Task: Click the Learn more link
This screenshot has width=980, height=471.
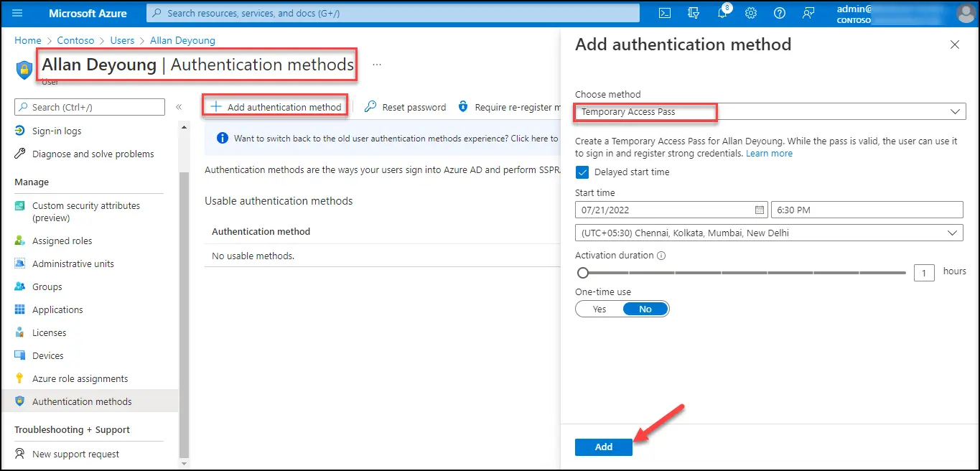Action: (769, 153)
